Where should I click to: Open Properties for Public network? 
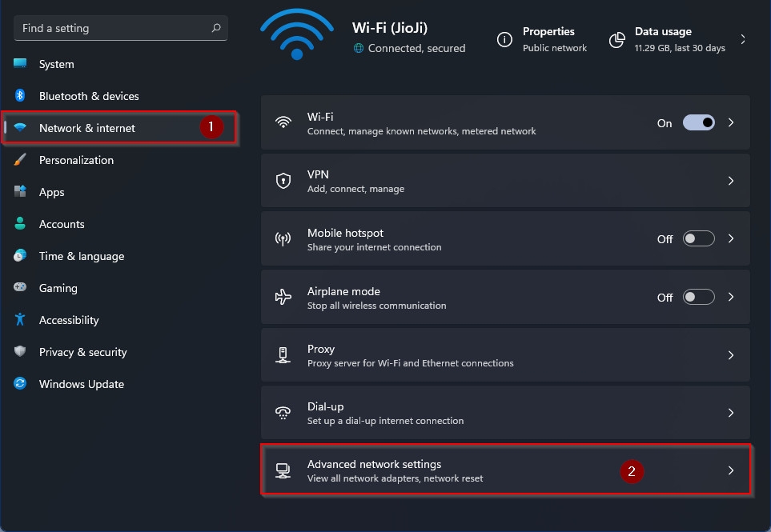(x=542, y=39)
